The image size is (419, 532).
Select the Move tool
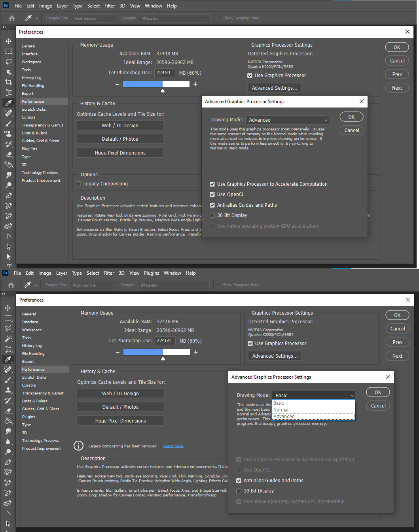click(x=8, y=41)
